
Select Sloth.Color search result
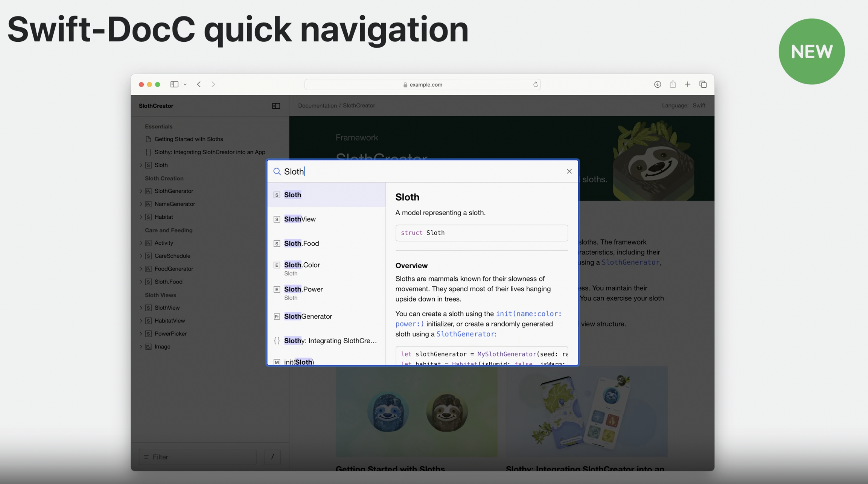pyautogui.click(x=302, y=265)
